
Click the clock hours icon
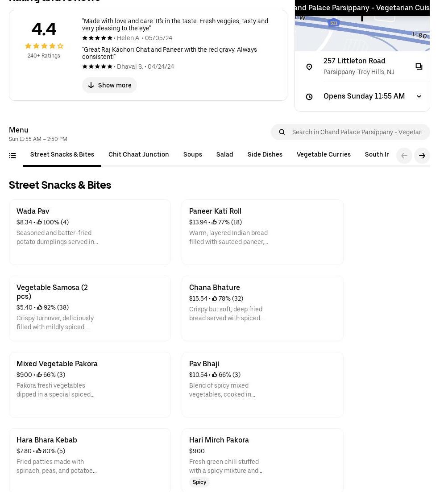pyautogui.click(x=309, y=96)
